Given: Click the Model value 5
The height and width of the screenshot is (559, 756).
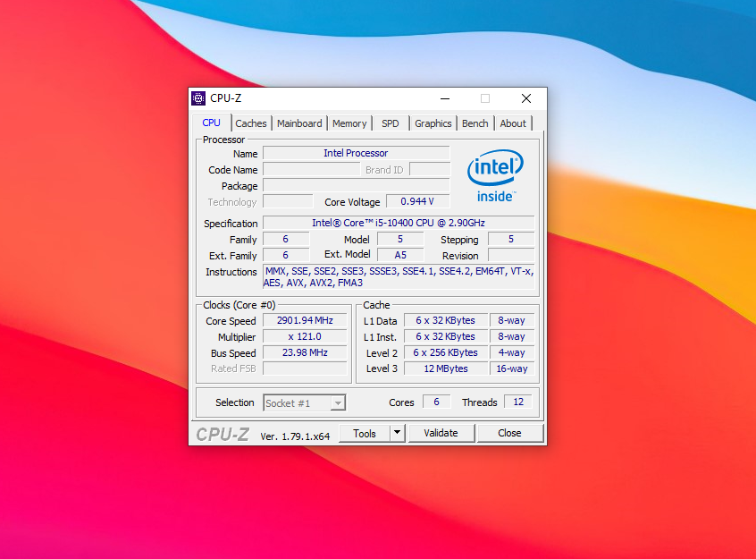Looking at the screenshot, I should (400, 240).
